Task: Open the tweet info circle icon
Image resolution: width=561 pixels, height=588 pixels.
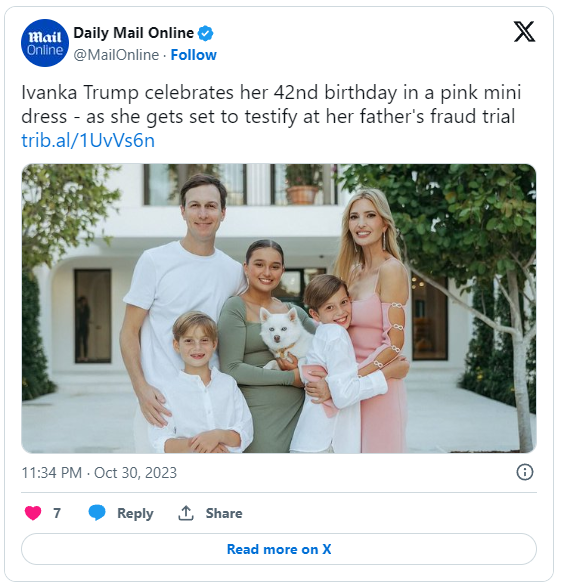Action: coord(525,472)
